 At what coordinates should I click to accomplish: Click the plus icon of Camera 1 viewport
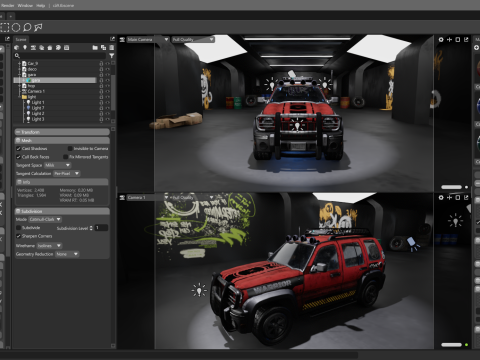[x=449, y=197]
